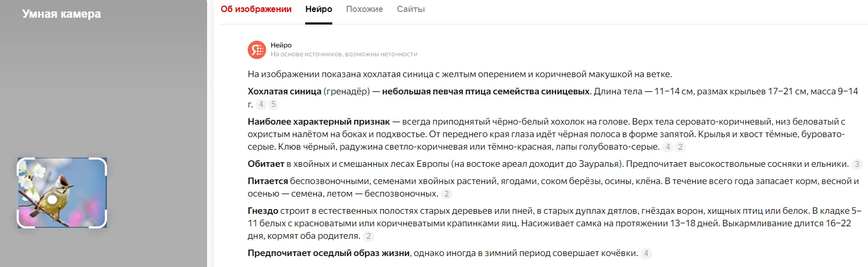Select the 'Нейро' tab
This screenshot has width=868, height=267.
[x=319, y=9]
